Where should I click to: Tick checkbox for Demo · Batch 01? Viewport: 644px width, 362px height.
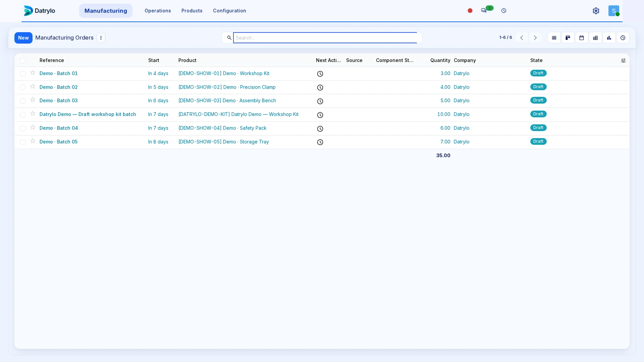point(23,74)
